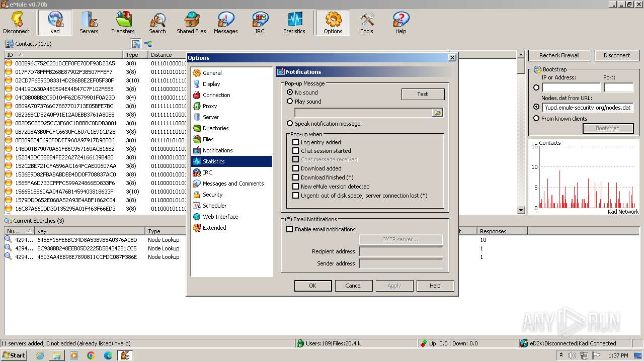Enable Urgent out of disk space popup
This screenshot has height=362, width=644.
(x=296, y=196)
